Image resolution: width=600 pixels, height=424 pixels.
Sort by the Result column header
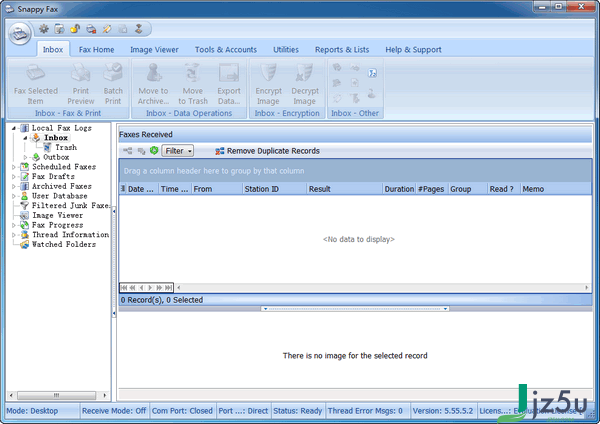pyautogui.click(x=344, y=189)
